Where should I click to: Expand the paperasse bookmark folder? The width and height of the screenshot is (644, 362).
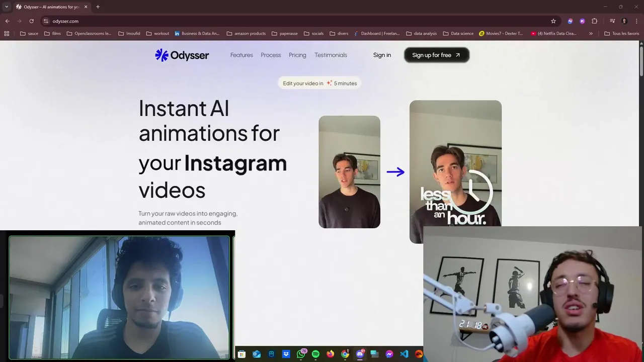coord(284,34)
